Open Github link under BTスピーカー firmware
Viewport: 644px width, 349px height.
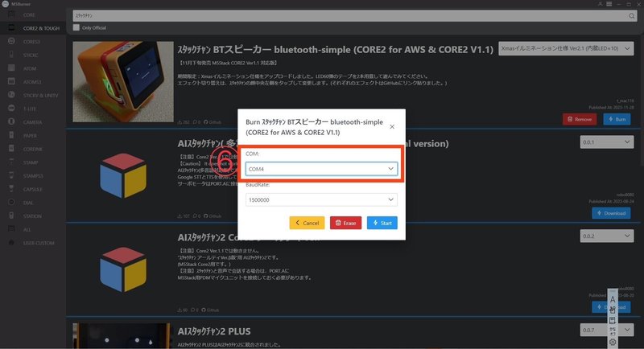click(213, 122)
